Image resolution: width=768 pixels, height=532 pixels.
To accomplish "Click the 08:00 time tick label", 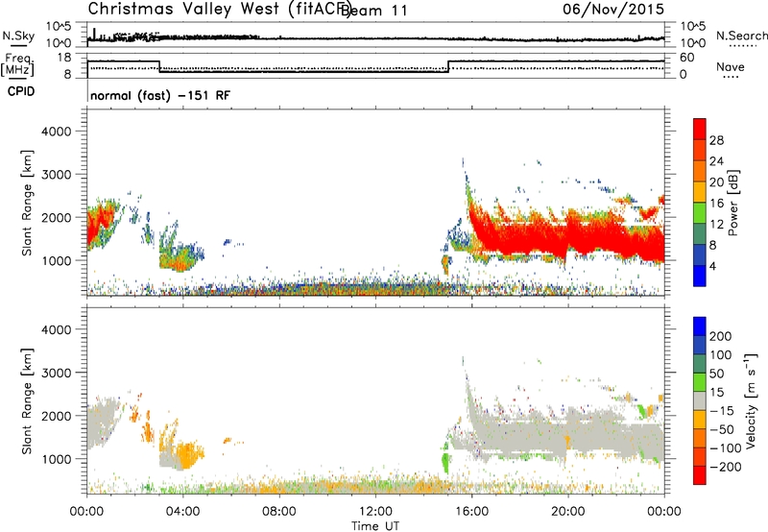I will coord(279,512).
